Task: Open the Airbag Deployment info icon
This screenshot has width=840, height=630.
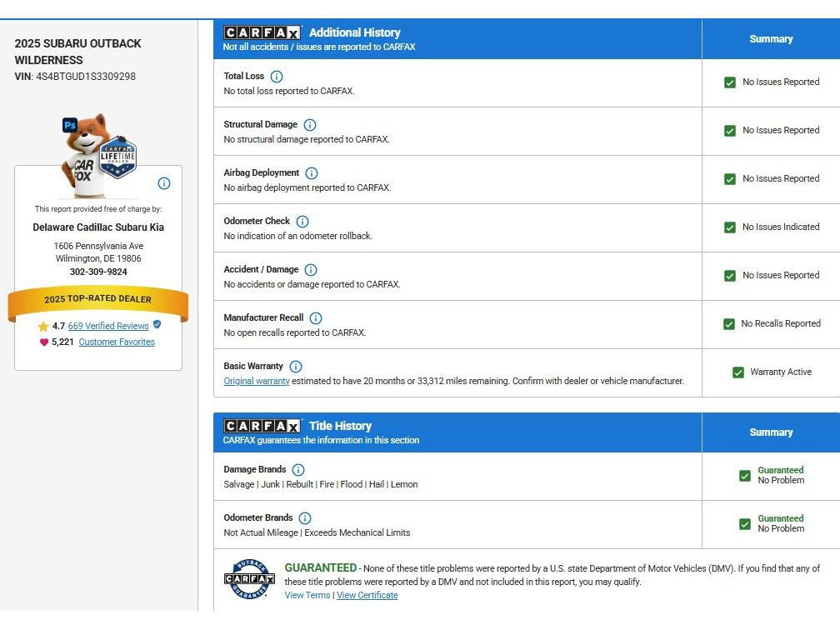Action: click(x=312, y=173)
